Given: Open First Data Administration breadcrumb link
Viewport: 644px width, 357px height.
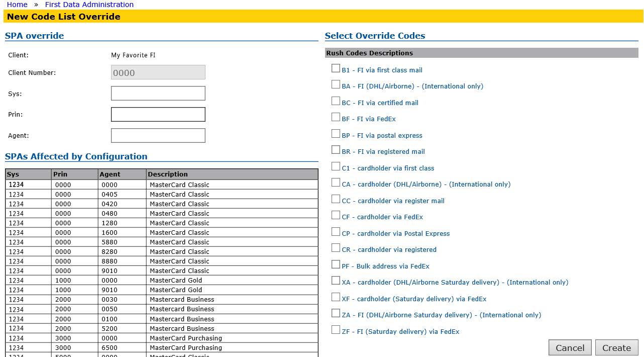Looking at the screenshot, I should (89, 5).
